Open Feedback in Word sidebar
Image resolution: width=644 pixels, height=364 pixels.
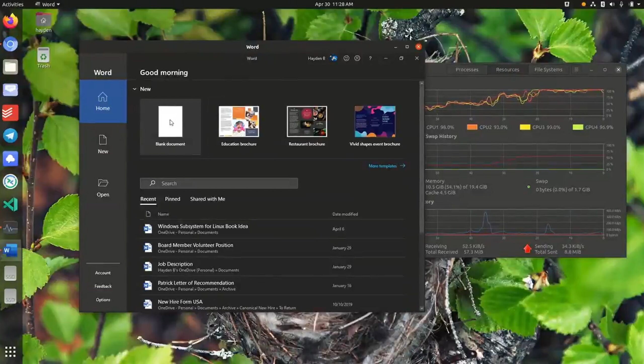tap(103, 286)
